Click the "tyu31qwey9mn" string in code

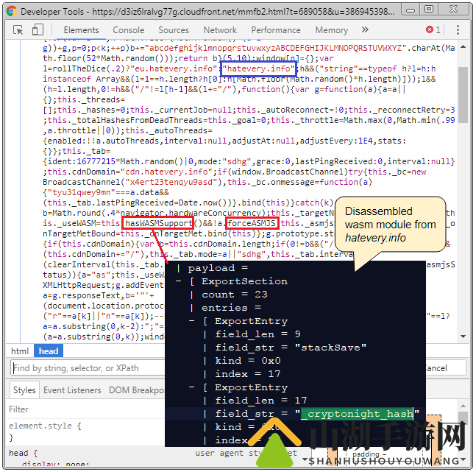click(x=82, y=192)
